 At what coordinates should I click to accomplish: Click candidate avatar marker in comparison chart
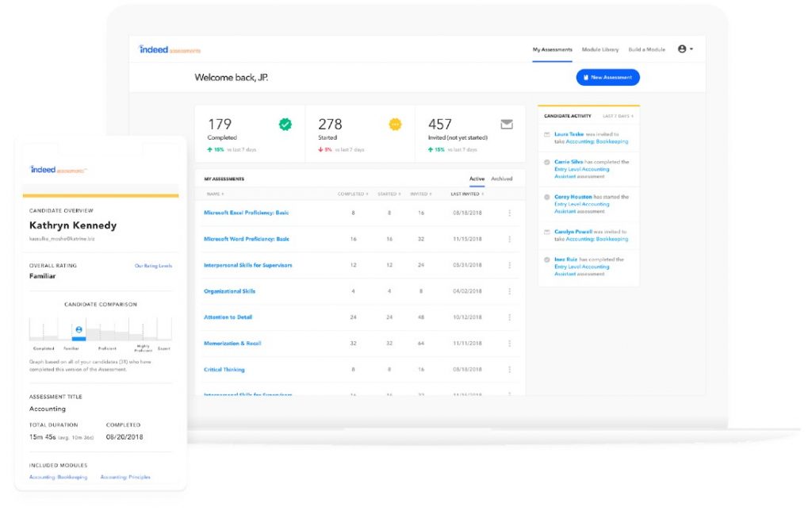point(79,329)
